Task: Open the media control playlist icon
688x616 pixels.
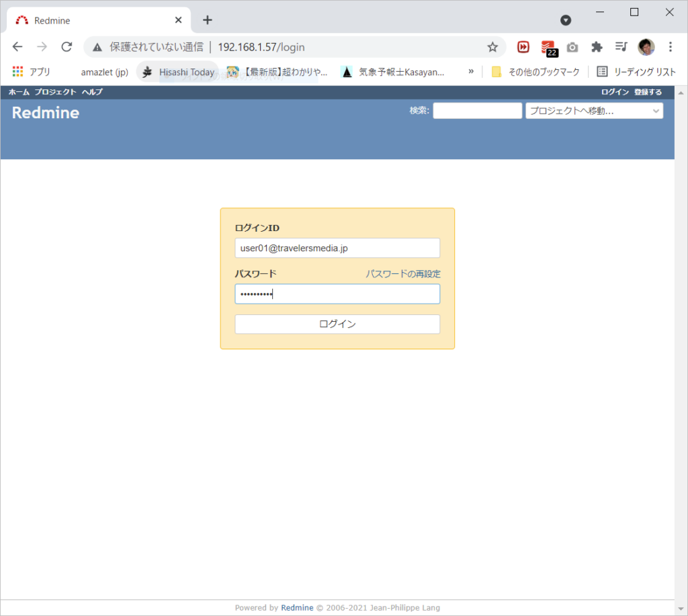Action: pyautogui.click(x=621, y=47)
